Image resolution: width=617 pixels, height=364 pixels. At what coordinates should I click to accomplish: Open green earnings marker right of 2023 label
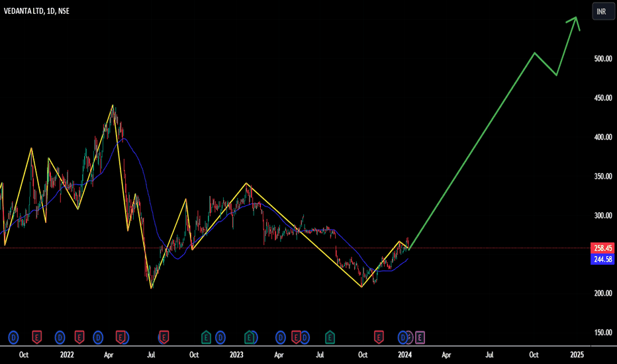click(x=249, y=338)
